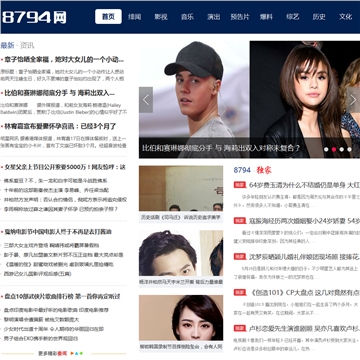The height and width of the screenshot is (360, 360).
Task: Click the 独家 badge next to 《创造101》 headline
Action: pyautogui.click(x=240, y=292)
